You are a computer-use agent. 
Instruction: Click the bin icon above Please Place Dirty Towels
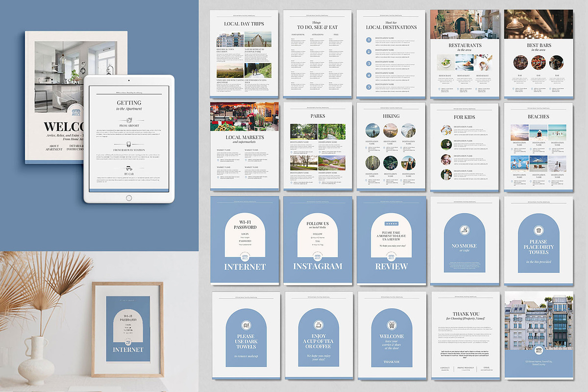click(539, 230)
